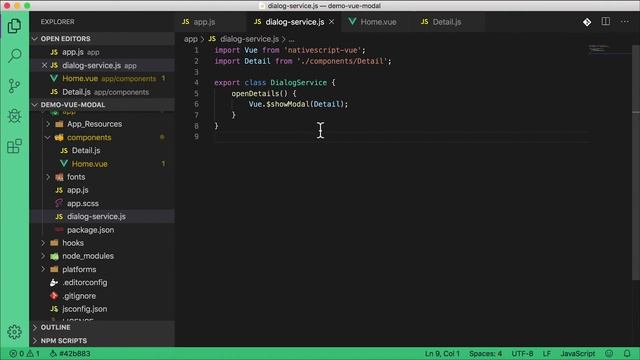Click the dialog-service.js breadcrumb segment
The height and width of the screenshot is (360, 640).
click(249, 39)
